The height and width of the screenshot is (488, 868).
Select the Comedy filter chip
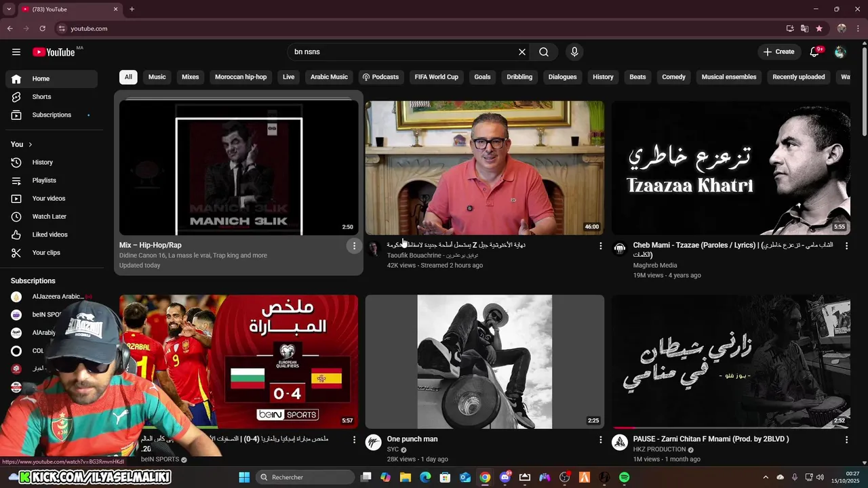673,77
